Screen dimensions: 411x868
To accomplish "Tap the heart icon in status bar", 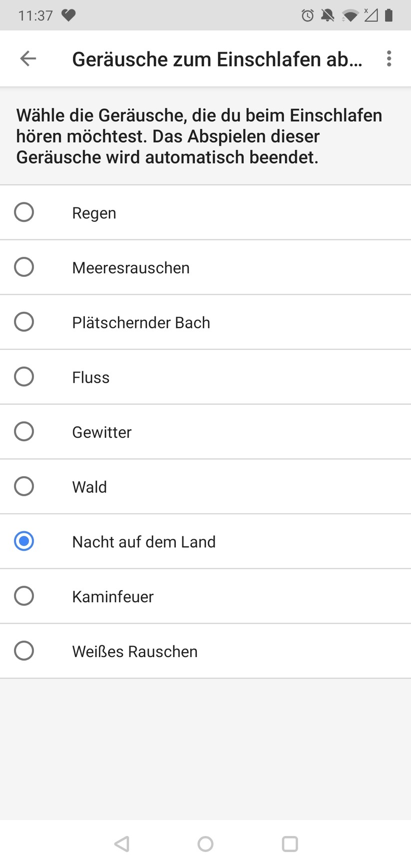I will 68,15.
